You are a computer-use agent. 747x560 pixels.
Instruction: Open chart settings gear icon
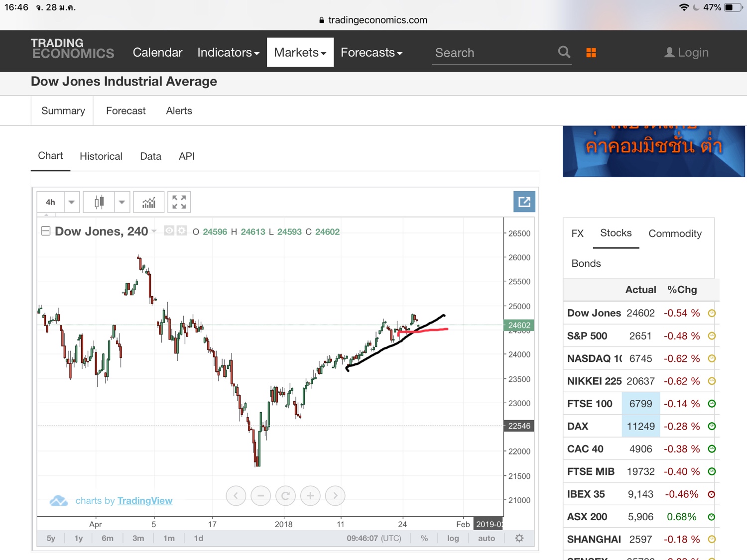click(519, 538)
